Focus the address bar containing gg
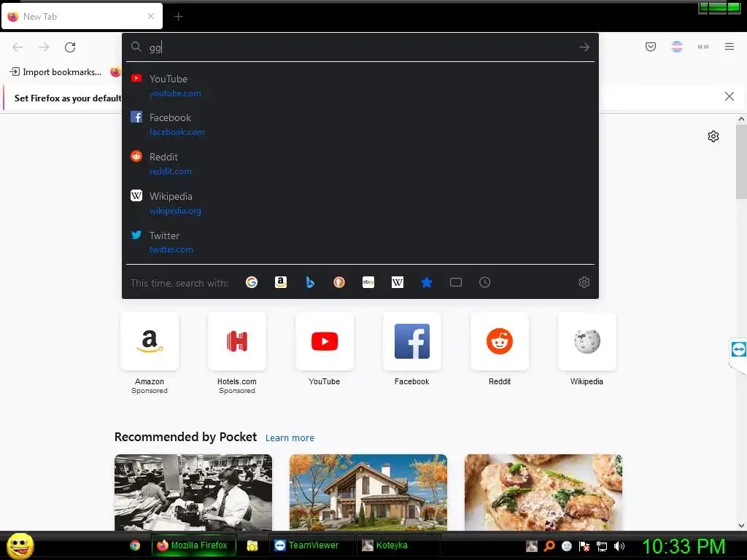 [360, 47]
